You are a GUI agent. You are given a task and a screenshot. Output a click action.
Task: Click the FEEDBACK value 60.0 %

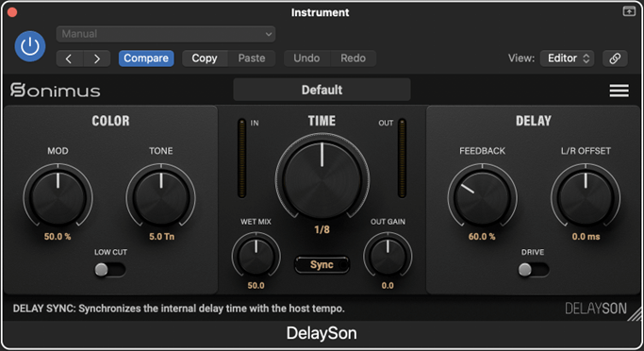pyautogui.click(x=482, y=237)
